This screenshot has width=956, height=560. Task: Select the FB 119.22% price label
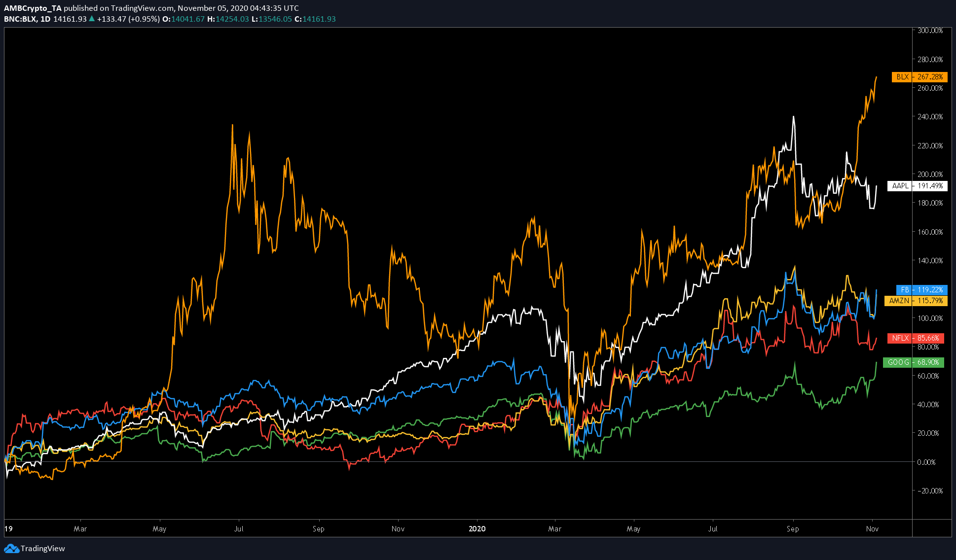pyautogui.click(x=922, y=290)
